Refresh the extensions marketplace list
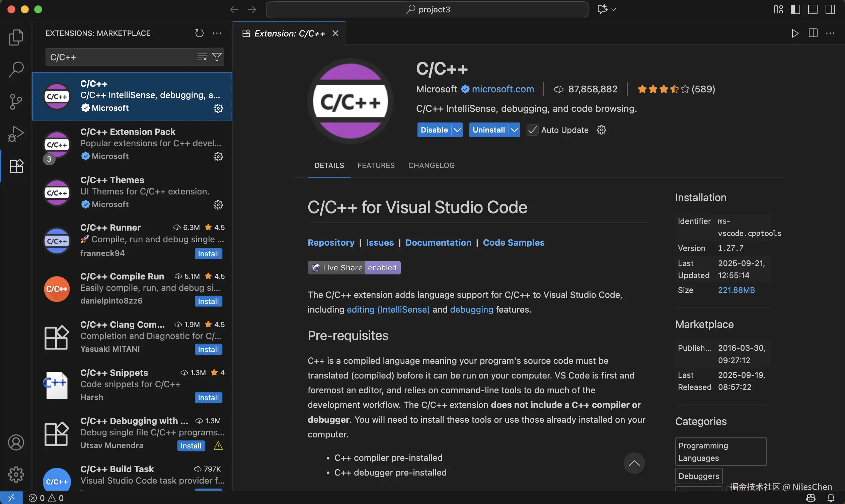Image resolution: width=845 pixels, height=504 pixels. point(199,33)
